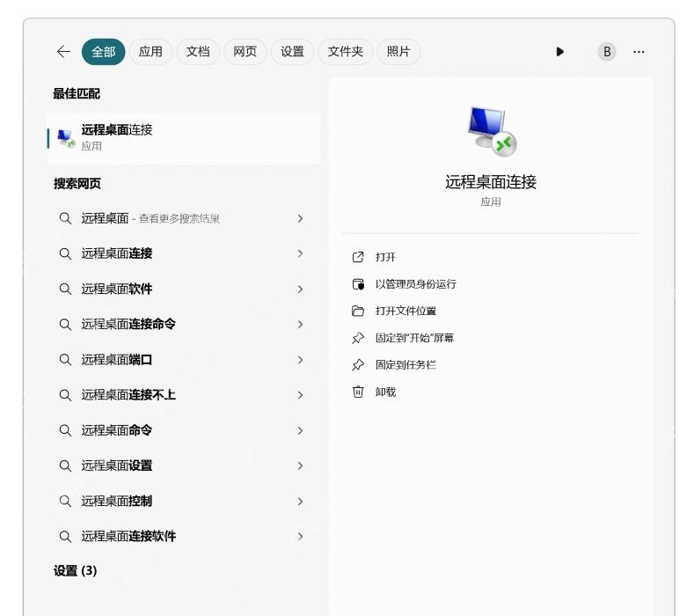Choose 固定到任务栏
The image size is (694, 616).
[405, 365]
